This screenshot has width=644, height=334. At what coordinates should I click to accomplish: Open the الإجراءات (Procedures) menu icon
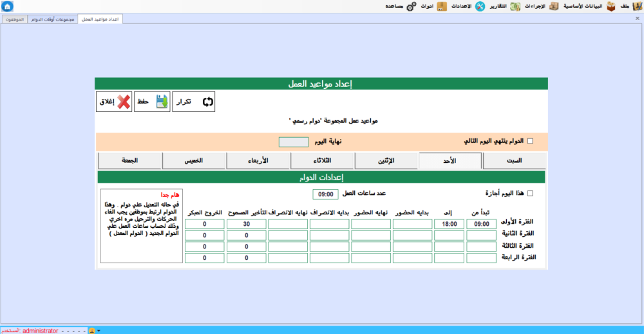(554, 6)
